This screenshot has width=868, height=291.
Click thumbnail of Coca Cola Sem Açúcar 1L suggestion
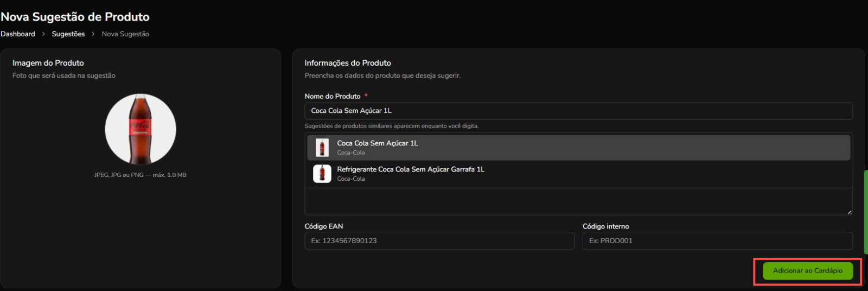point(322,148)
